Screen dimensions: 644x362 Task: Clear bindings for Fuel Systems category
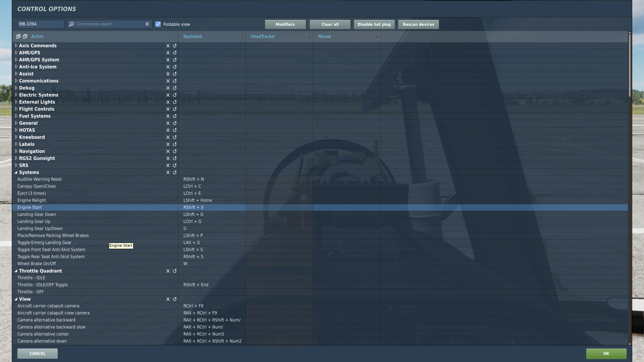(168, 116)
